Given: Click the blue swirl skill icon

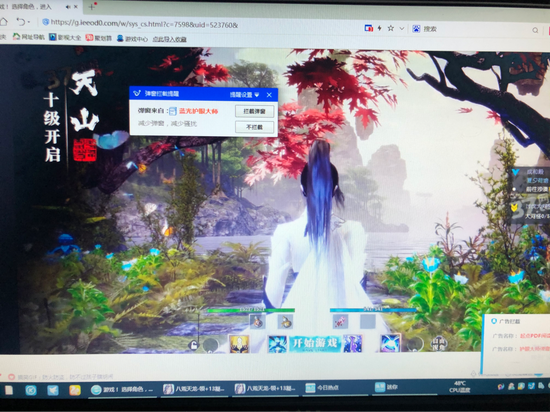Looking at the screenshot, I should [390, 343].
